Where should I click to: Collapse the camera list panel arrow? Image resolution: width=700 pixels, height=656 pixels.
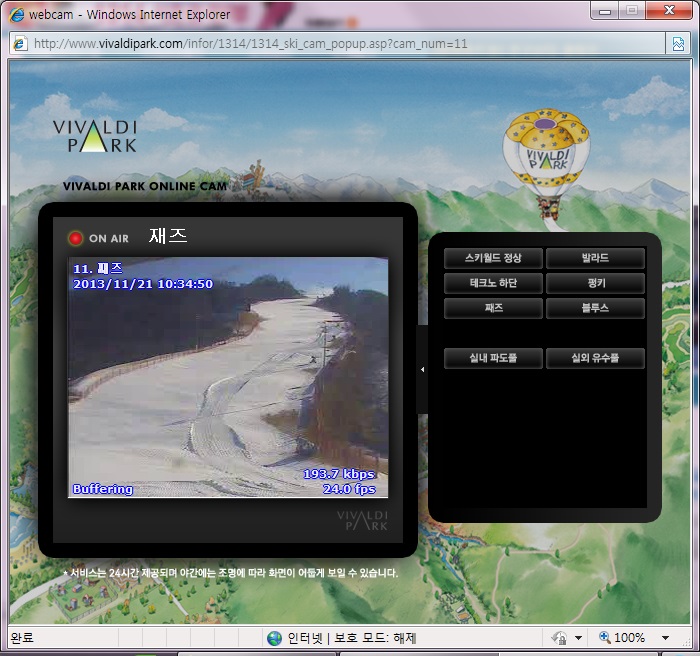pos(422,369)
